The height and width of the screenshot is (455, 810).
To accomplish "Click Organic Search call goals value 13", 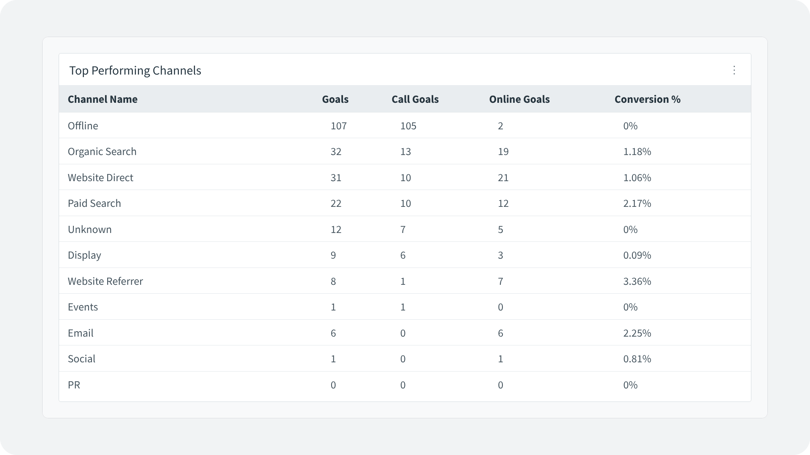I will (x=406, y=151).
